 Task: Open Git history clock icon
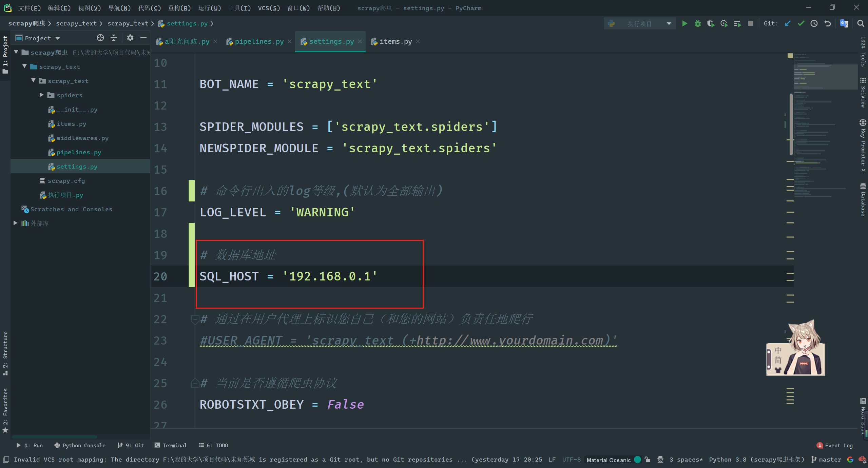pos(814,23)
